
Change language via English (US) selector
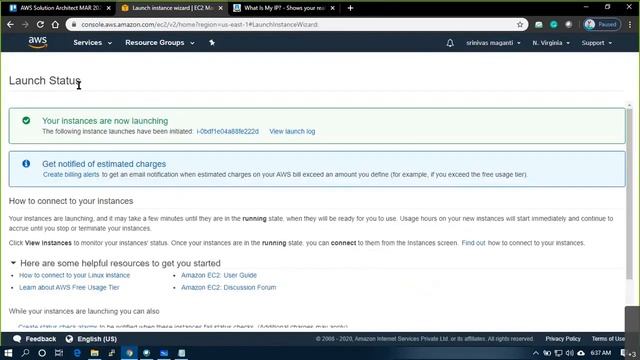pyautogui.click(x=91, y=339)
